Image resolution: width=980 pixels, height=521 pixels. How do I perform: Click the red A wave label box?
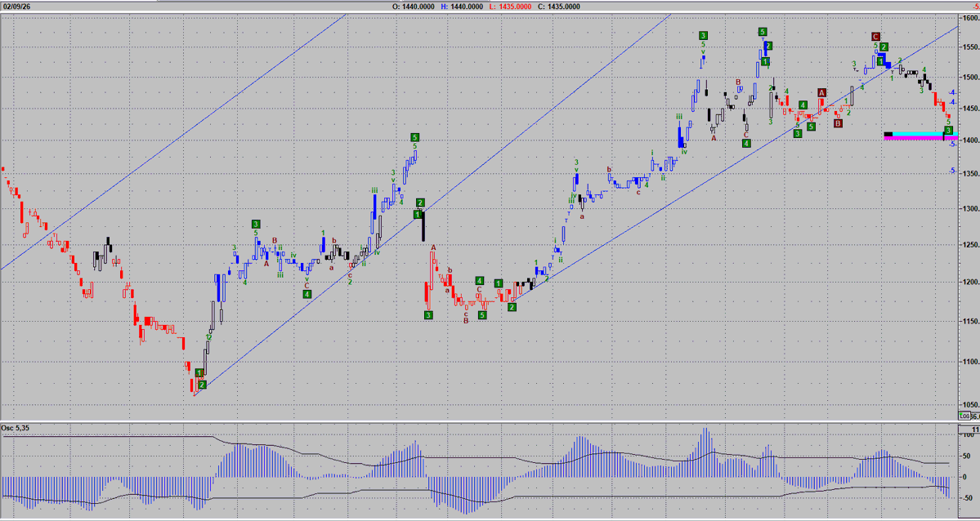click(822, 93)
